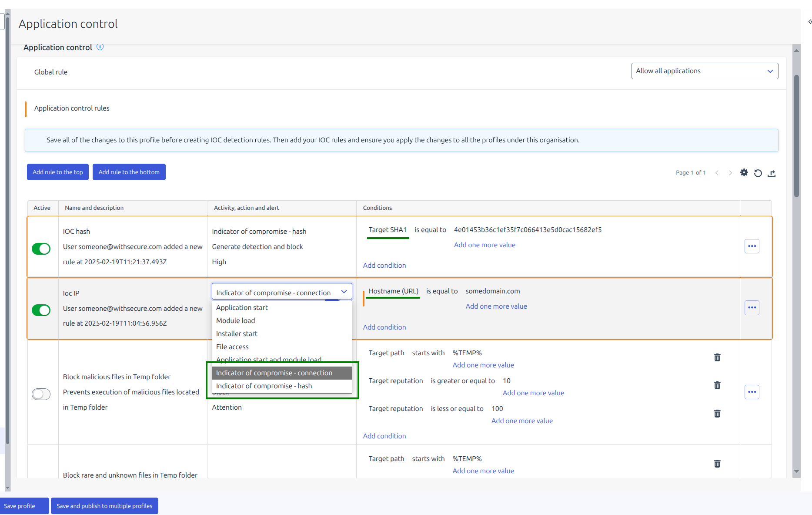Collapse the side panel with the top-right chevron

point(809,22)
